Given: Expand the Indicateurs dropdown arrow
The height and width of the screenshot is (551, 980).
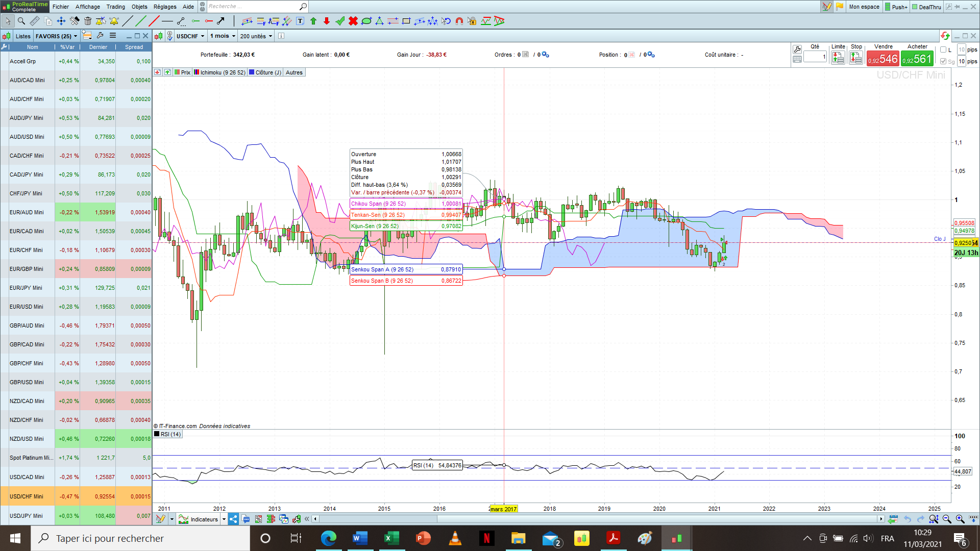Looking at the screenshot, I should click(x=224, y=519).
